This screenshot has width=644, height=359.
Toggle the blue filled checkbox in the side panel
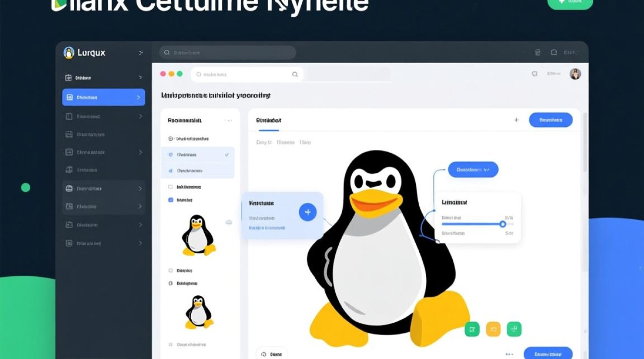tap(171, 200)
